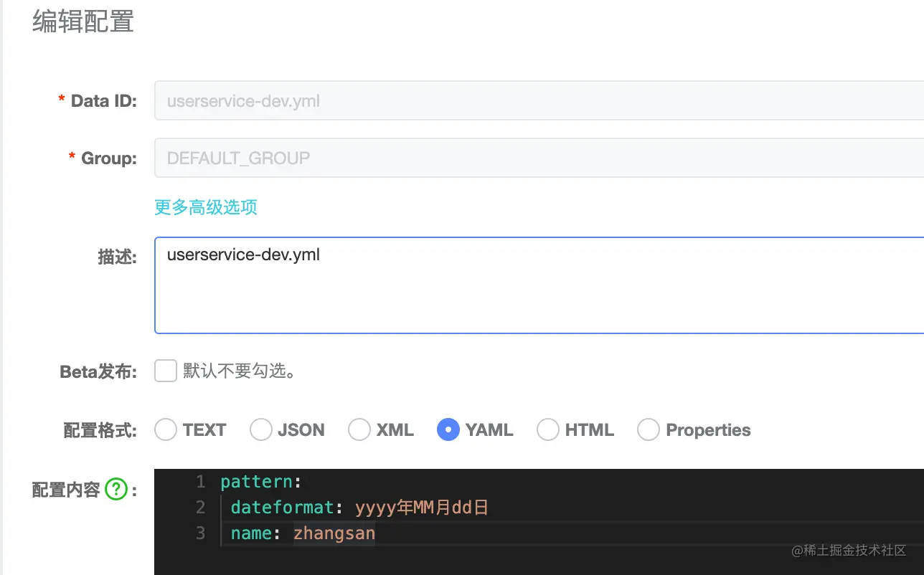Image resolution: width=924 pixels, height=575 pixels.
Task: Select the Properties format radio button
Action: click(649, 429)
